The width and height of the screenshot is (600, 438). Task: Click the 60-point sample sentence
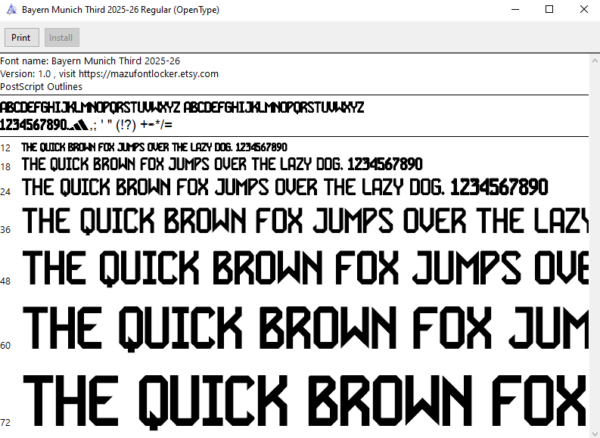(305, 329)
